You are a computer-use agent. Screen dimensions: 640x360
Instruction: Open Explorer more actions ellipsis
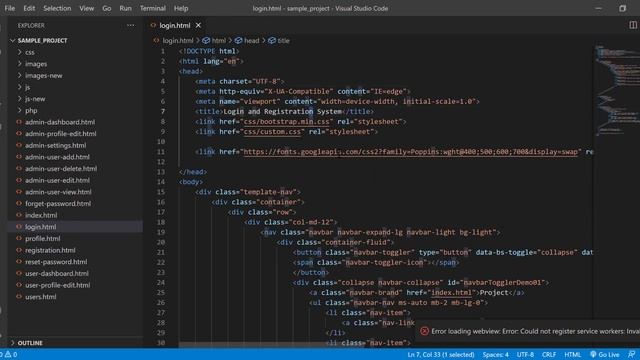[131, 25]
